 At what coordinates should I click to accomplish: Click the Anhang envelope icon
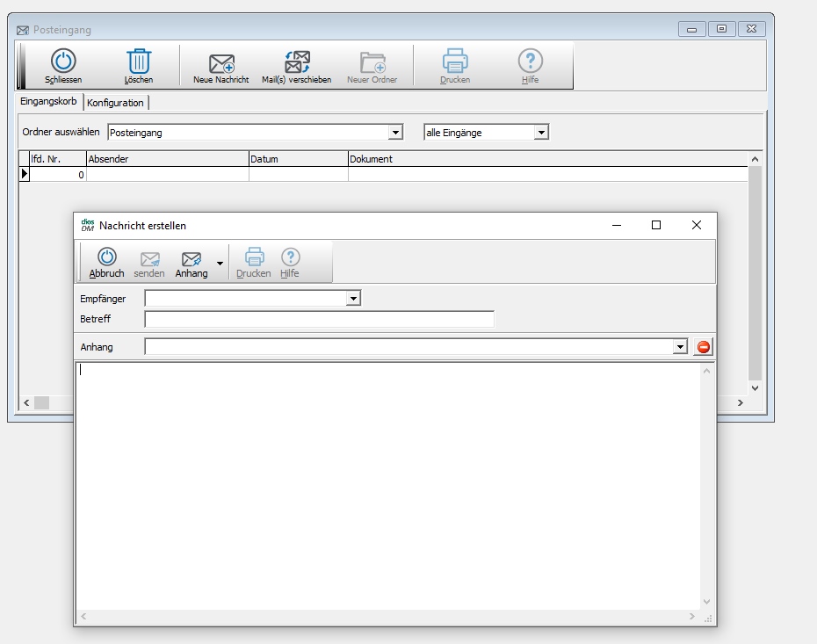pyautogui.click(x=192, y=258)
